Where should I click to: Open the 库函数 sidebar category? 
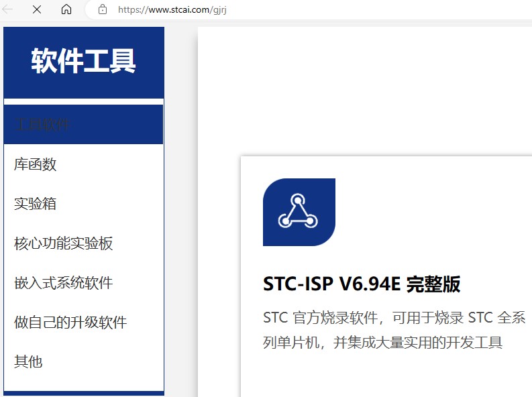[x=35, y=164]
